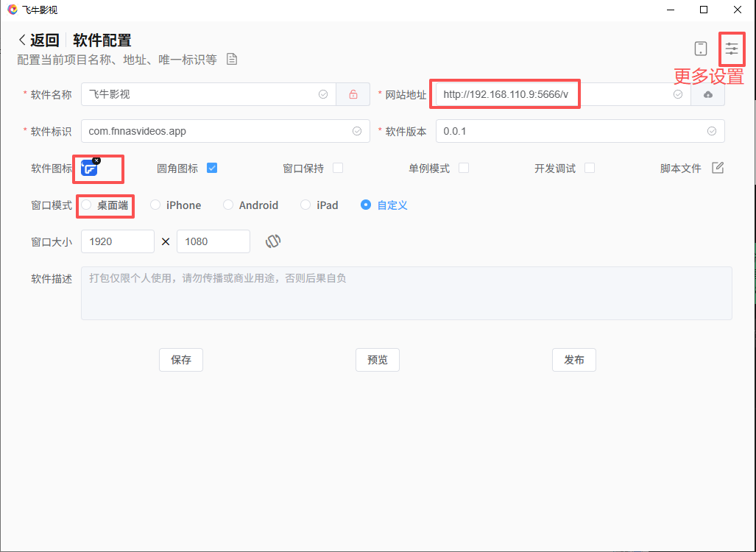Click the 软件配置 page title

pos(102,40)
